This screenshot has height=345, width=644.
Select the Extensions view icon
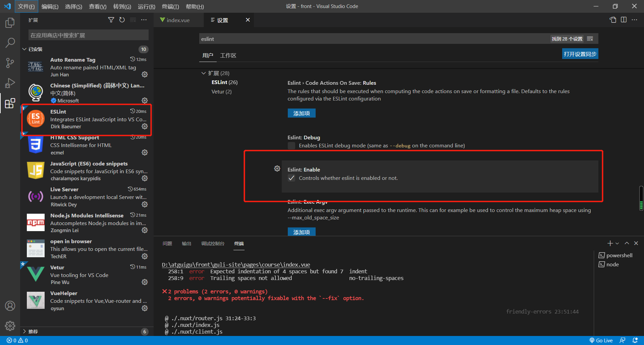click(x=10, y=103)
